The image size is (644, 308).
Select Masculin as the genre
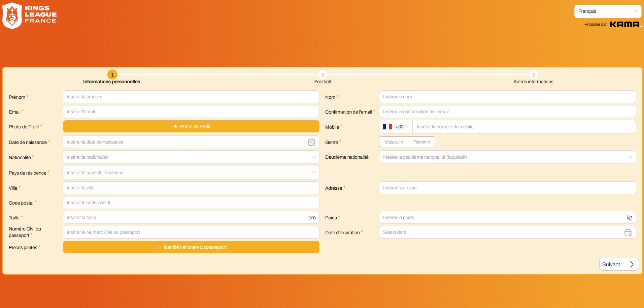394,142
